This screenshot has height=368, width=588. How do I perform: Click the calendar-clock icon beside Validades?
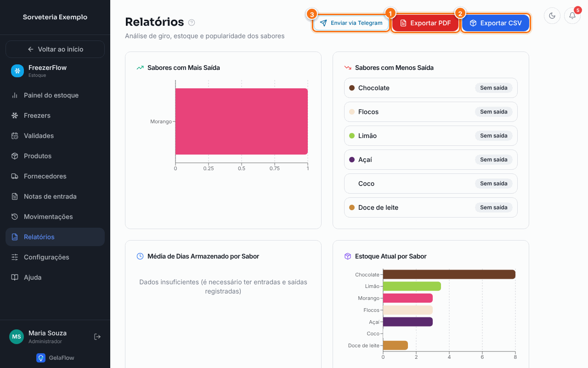tap(15, 136)
